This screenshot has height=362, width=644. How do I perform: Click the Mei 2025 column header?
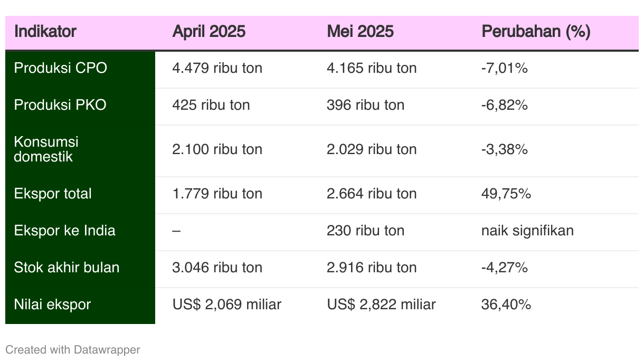click(361, 32)
